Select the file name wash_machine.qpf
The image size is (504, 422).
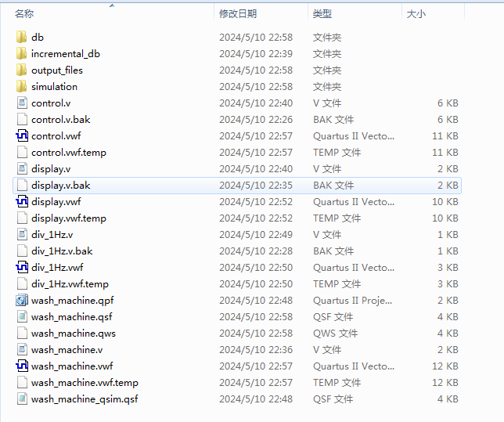(73, 301)
